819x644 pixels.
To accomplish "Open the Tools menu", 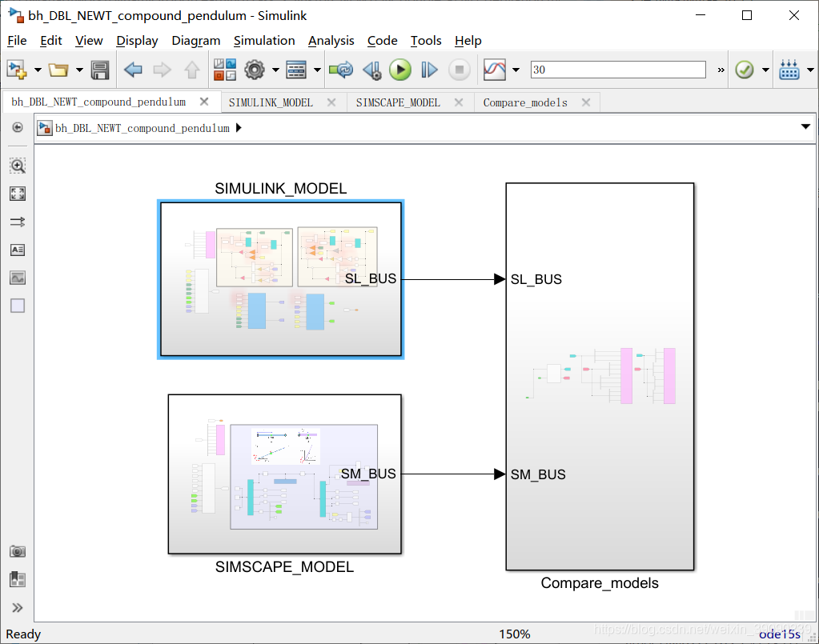I will pyautogui.click(x=426, y=41).
